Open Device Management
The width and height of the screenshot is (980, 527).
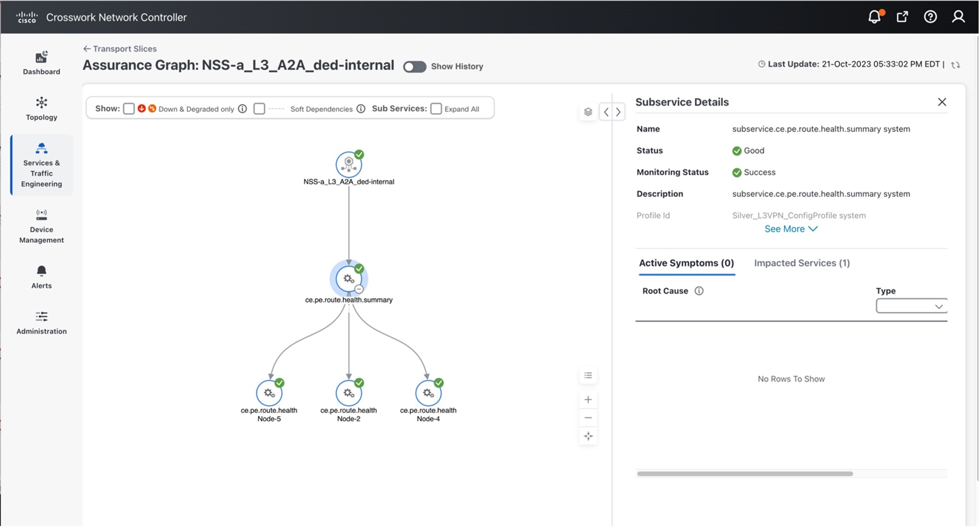click(41, 225)
